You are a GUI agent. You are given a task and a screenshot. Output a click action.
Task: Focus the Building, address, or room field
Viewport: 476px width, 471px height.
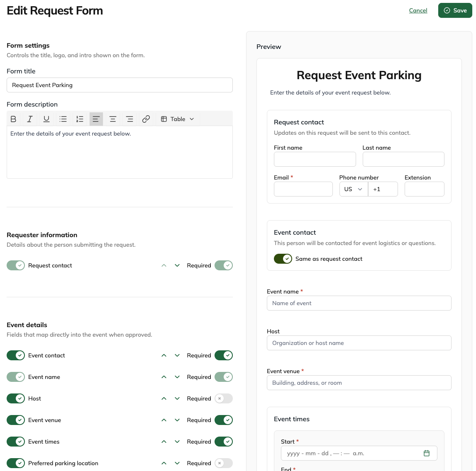click(359, 383)
